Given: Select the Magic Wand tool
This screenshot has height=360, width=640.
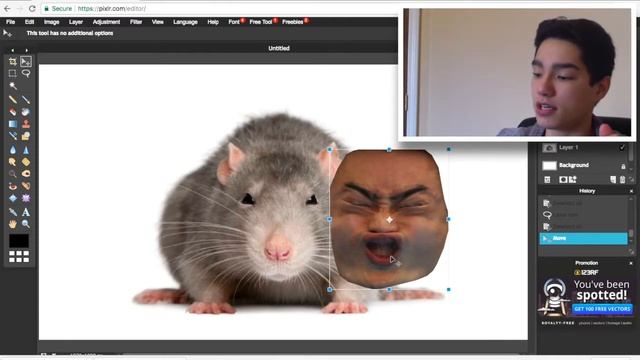Looking at the screenshot, I should pos(13,86).
